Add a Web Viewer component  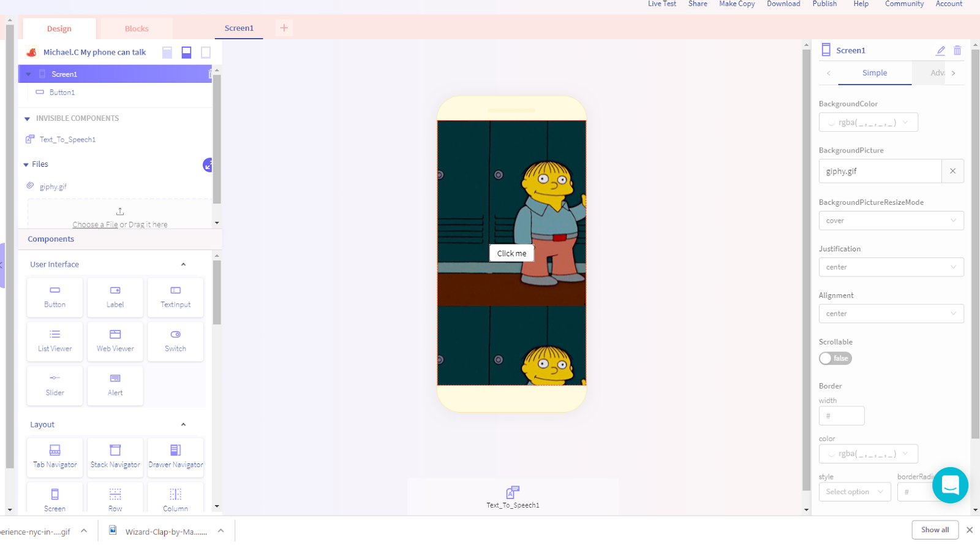[x=115, y=341]
